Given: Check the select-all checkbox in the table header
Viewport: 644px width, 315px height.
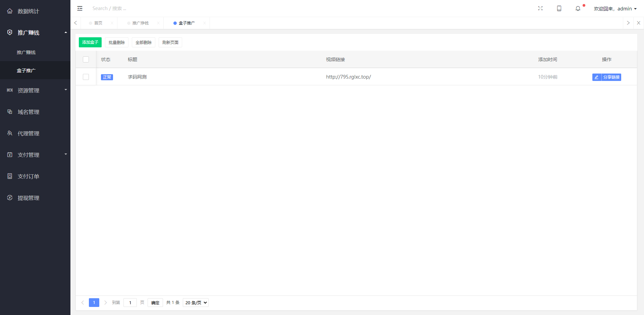Looking at the screenshot, I should (86, 59).
